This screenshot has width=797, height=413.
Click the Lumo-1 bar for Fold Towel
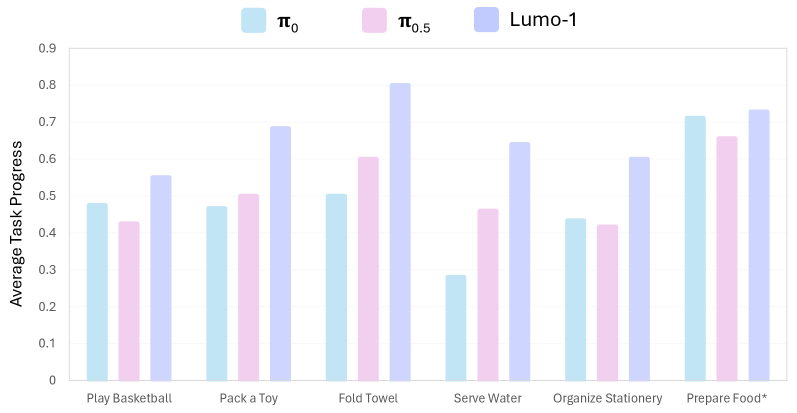(400, 231)
